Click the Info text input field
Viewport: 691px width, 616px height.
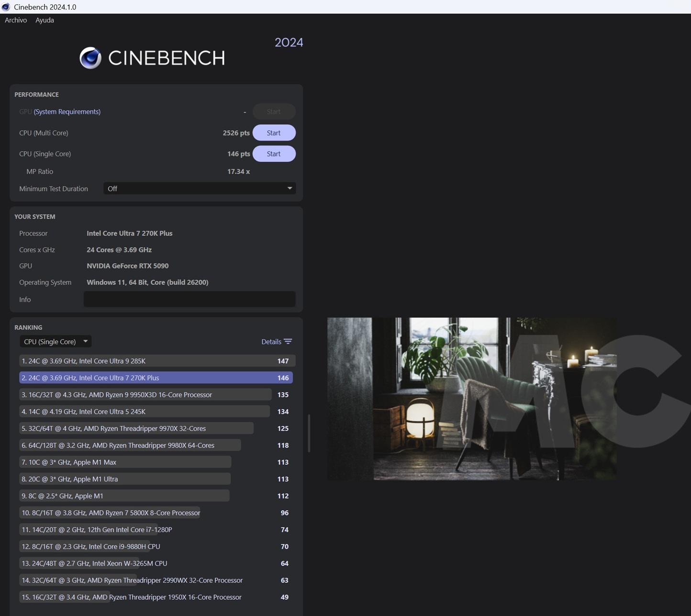[x=189, y=299]
